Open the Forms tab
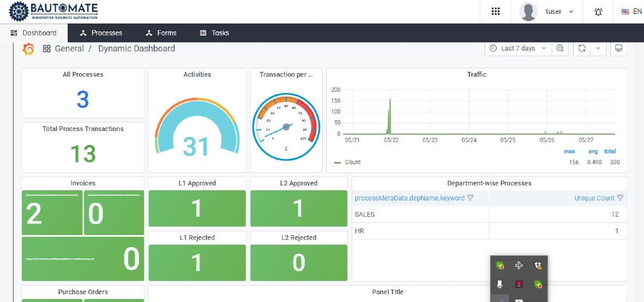This screenshot has height=302, width=644. tap(161, 33)
